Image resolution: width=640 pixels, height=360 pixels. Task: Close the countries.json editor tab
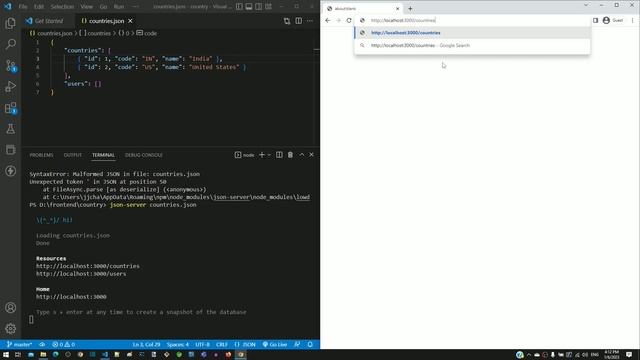tap(130, 21)
